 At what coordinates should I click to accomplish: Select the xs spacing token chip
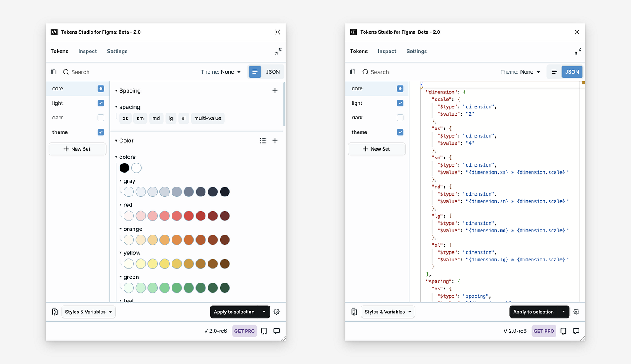click(x=125, y=118)
